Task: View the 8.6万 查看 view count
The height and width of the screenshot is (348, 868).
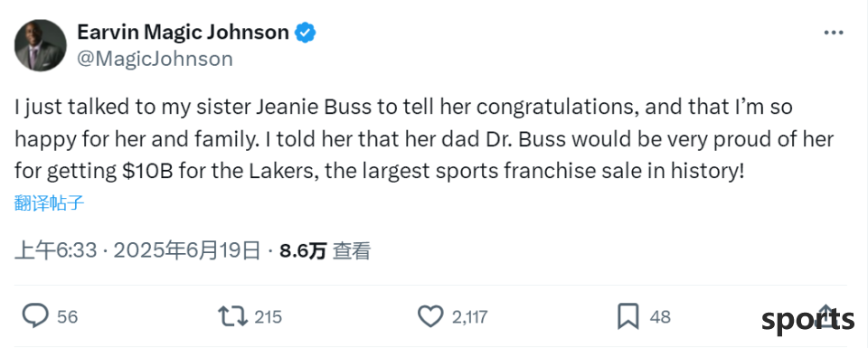Action: 325,251
